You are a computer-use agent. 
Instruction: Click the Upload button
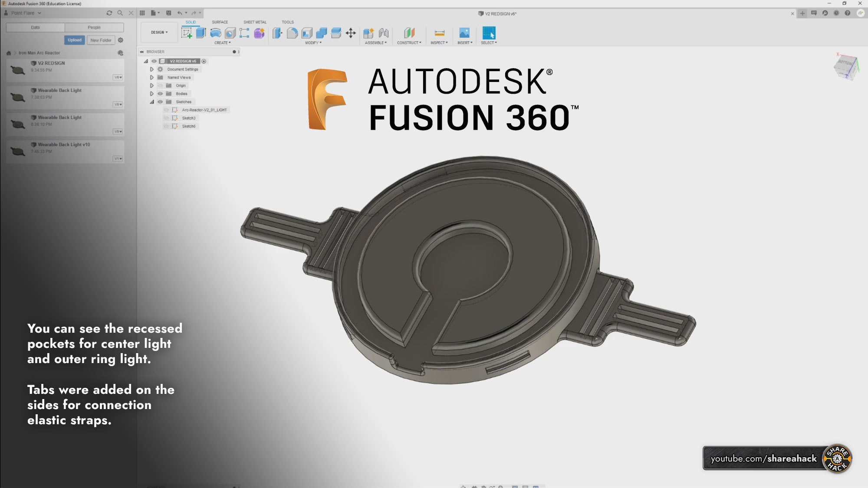coord(75,40)
